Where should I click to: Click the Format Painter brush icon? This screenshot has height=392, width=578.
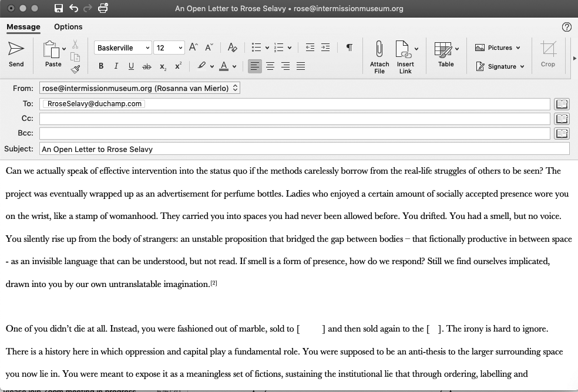click(x=75, y=70)
